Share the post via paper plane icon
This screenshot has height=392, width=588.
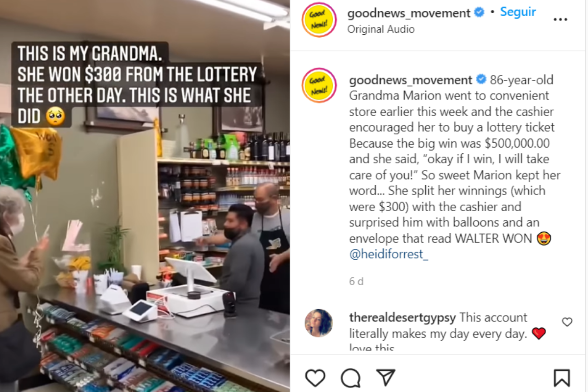coord(386,378)
